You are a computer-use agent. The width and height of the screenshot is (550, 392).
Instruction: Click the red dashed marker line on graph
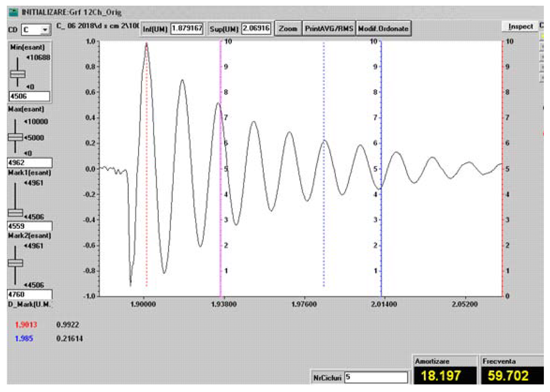147,193
